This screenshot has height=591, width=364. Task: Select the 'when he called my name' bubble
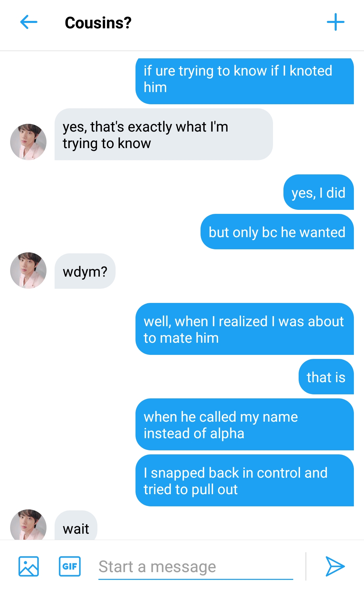pyautogui.click(x=245, y=424)
